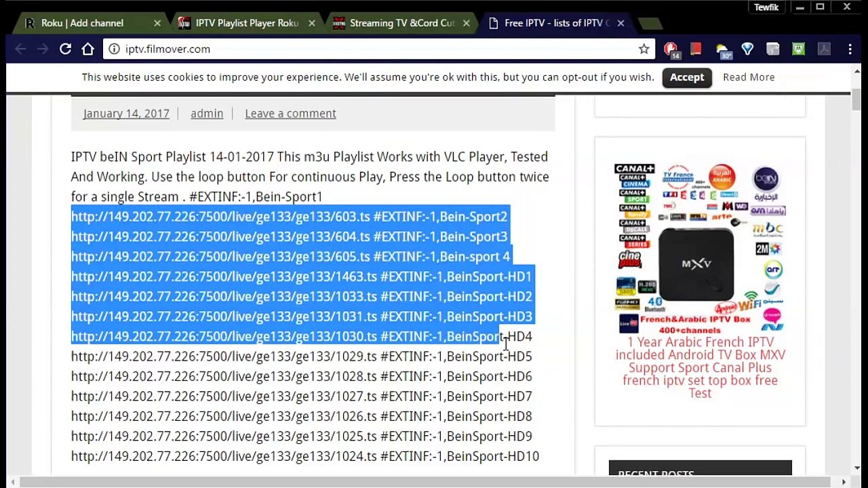Accept the cookie notice
The width and height of the screenshot is (868, 488).
tap(687, 77)
